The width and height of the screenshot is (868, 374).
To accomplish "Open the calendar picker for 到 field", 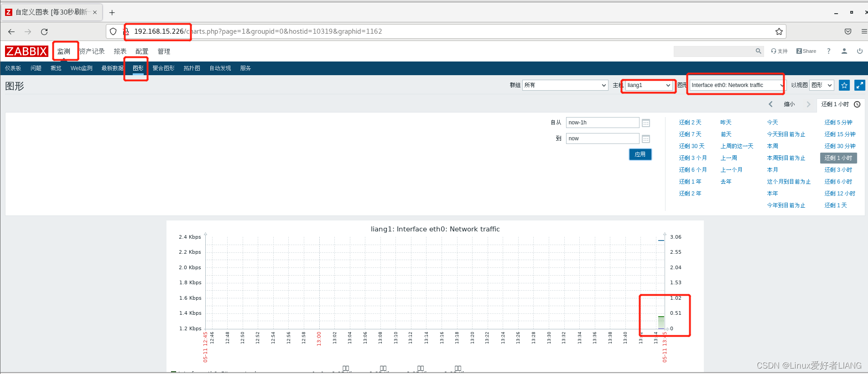I will point(646,139).
